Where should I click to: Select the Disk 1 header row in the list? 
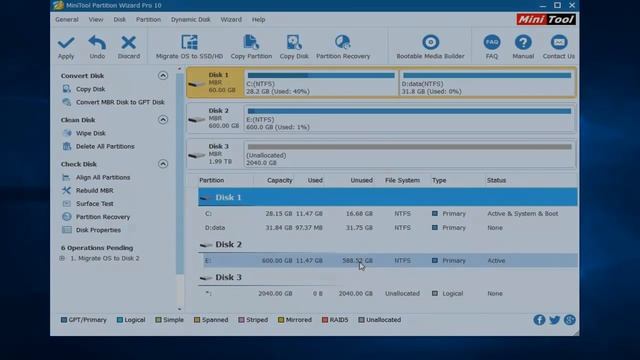point(388,197)
